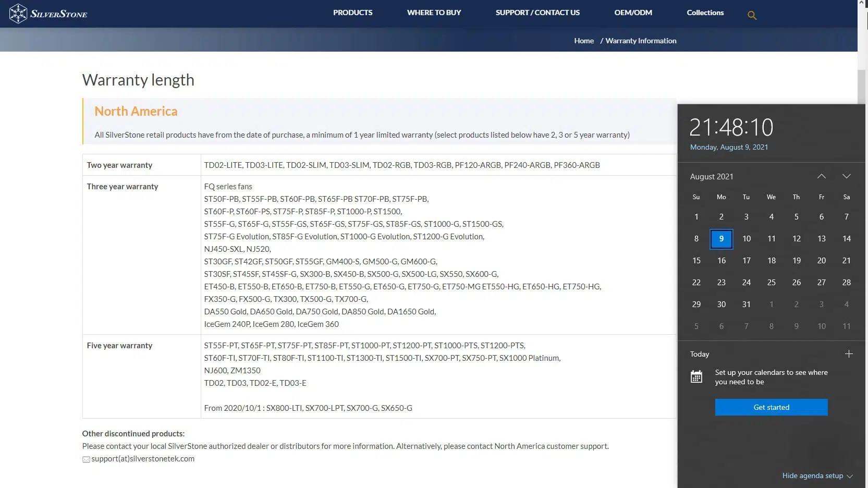The height and width of the screenshot is (488, 868).
Task: Click the August 2021 month header
Action: coord(712,176)
